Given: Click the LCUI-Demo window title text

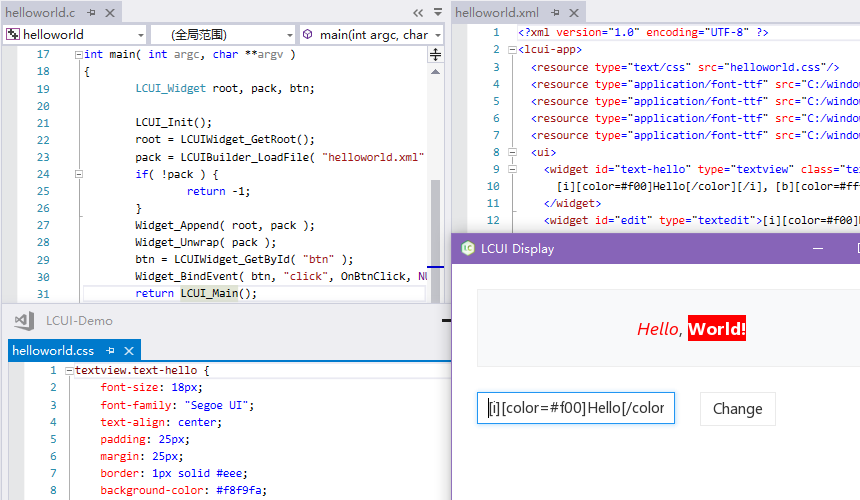Looking at the screenshot, I should (x=79, y=321).
